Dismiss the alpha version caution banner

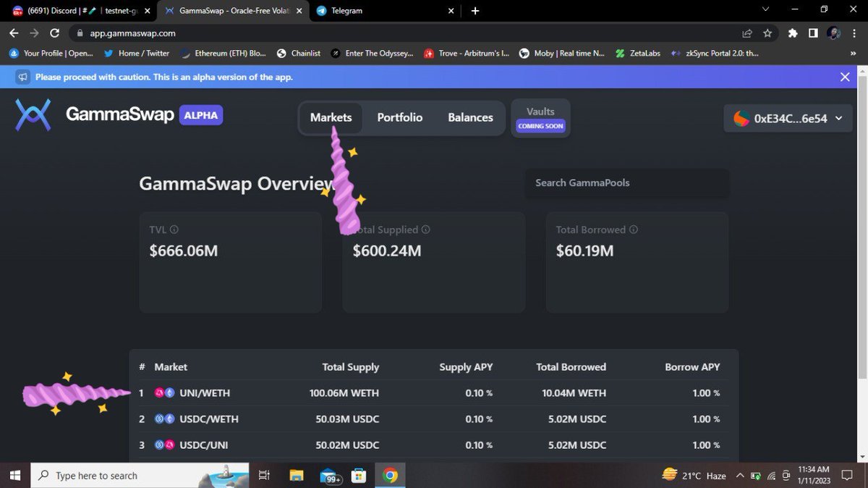tap(845, 77)
